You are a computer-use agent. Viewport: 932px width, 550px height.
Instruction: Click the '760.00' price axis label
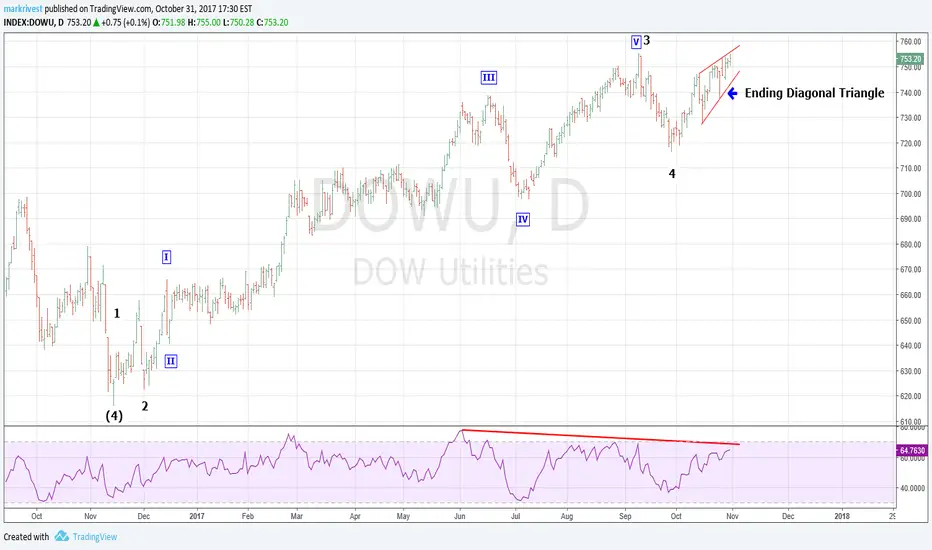[x=910, y=42]
